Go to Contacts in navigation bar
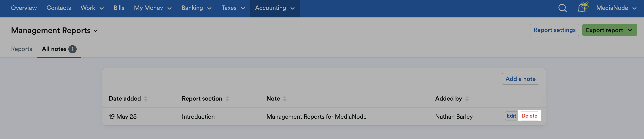644x139 pixels. 59,8
